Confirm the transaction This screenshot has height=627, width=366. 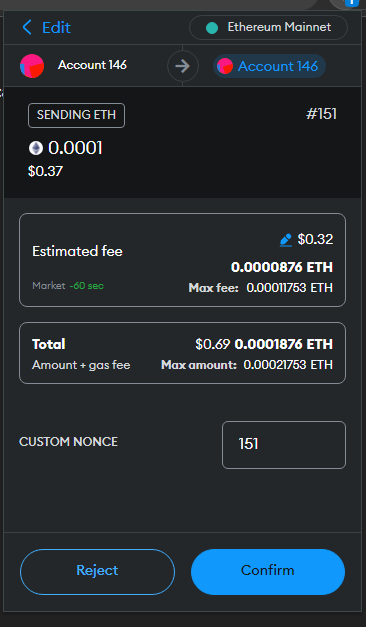click(268, 571)
